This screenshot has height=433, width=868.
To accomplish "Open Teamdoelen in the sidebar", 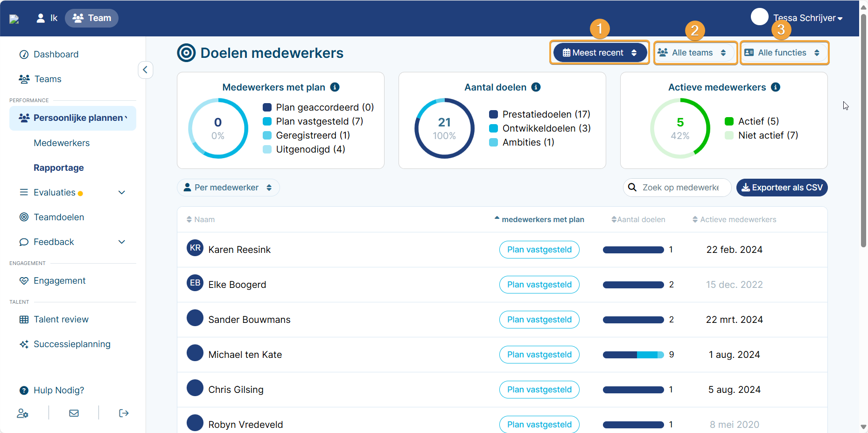I will 59,217.
